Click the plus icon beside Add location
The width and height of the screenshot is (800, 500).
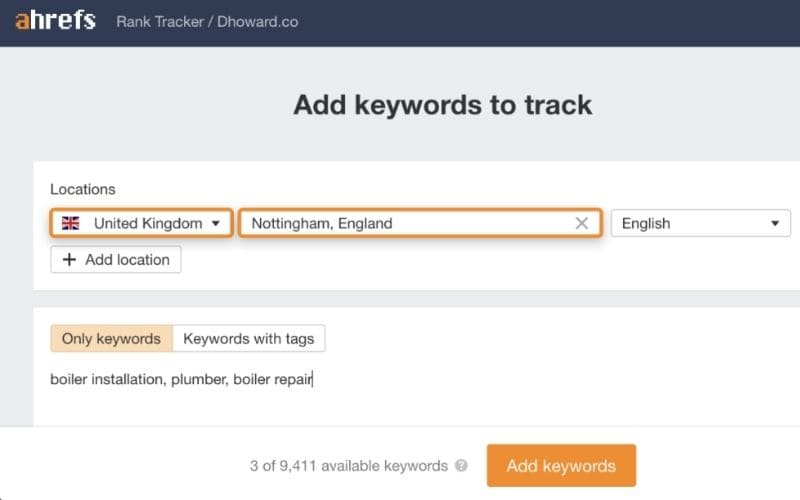[x=69, y=260]
